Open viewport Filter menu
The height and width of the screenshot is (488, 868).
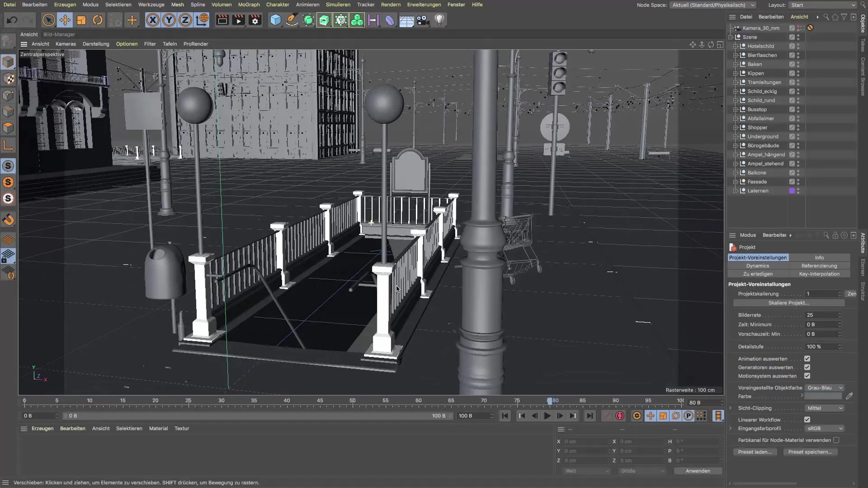[150, 44]
